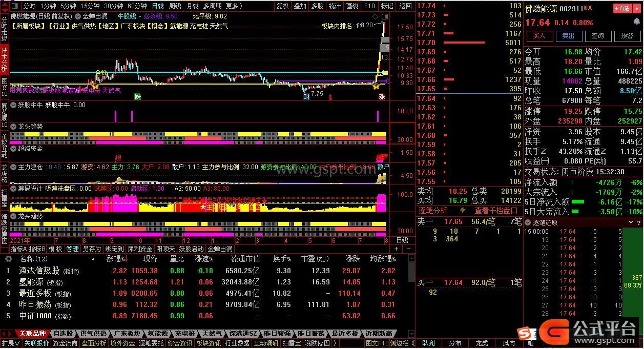Switch to 氢能源 bottom tab
This screenshot has width=644, height=349.
tap(157, 334)
